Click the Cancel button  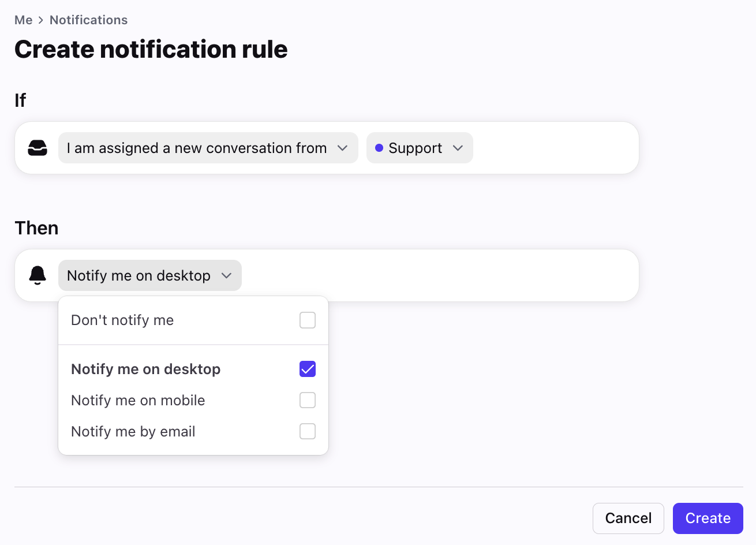[628, 518]
